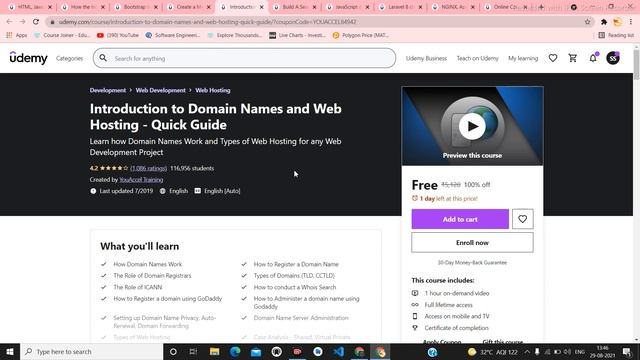Switch to the Build A Se browser tab
The width and height of the screenshot is (640, 360).
(294, 7)
